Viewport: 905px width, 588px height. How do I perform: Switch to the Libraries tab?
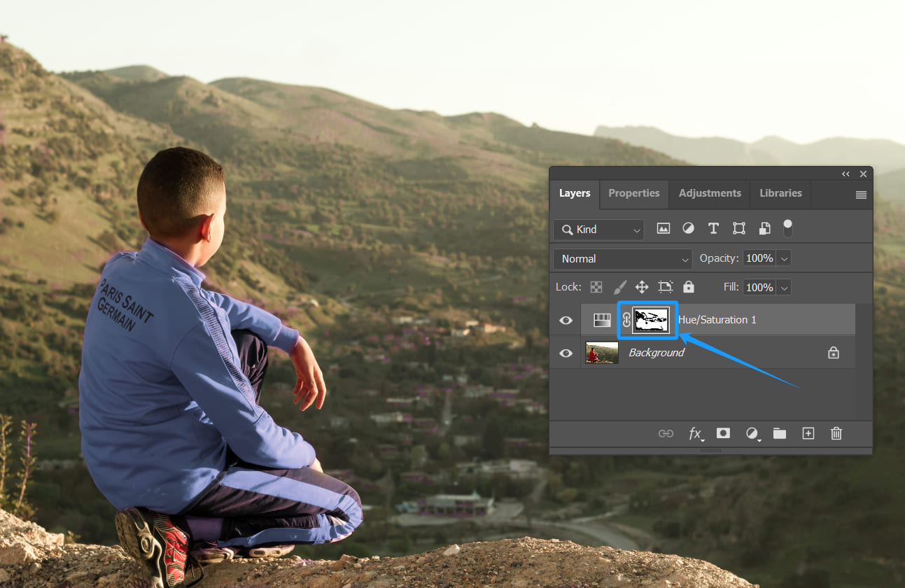(x=780, y=194)
